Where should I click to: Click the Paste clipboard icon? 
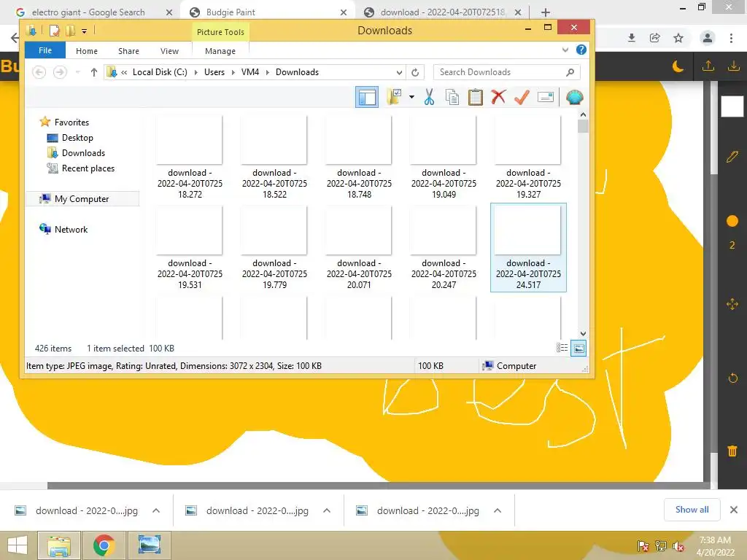tap(475, 97)
